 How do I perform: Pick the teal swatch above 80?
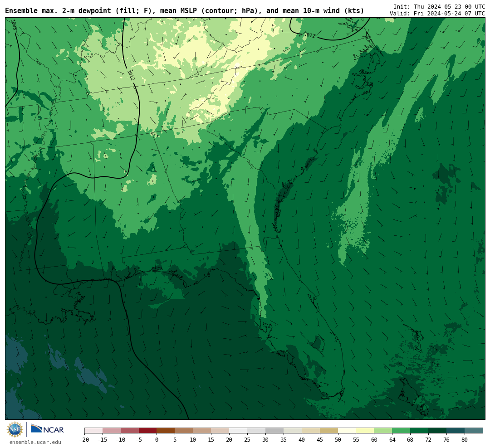point(474,431)
